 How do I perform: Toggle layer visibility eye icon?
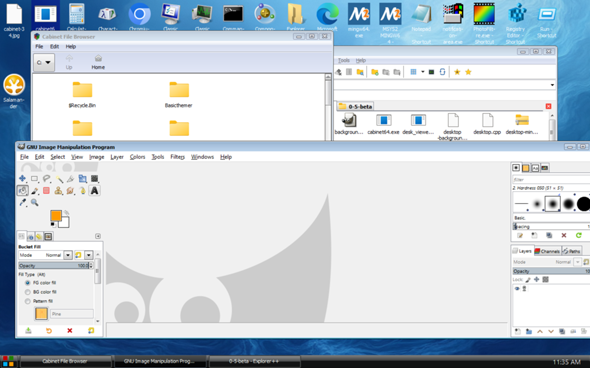coord(517,289)
